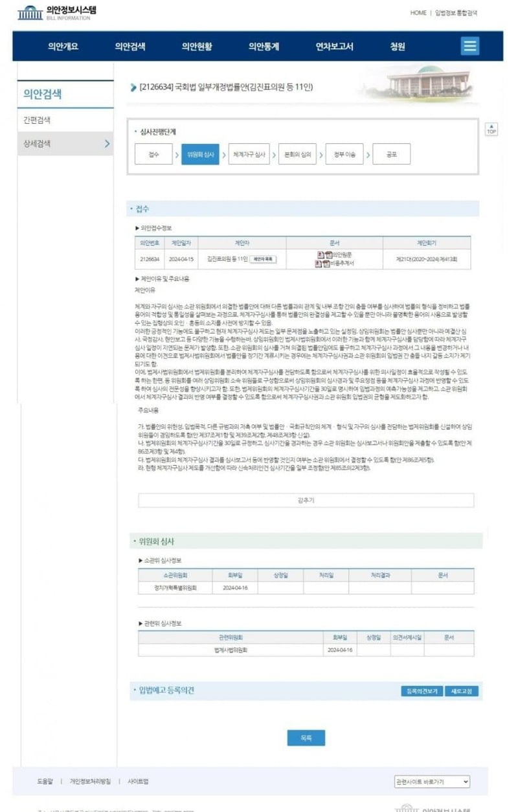Click proposal date 2024-04-15
518x812 pixels.
[182, 259]
